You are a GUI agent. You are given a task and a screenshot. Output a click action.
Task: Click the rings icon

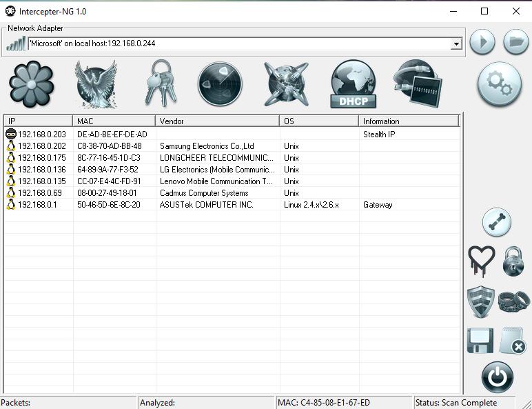coord(513,301)
